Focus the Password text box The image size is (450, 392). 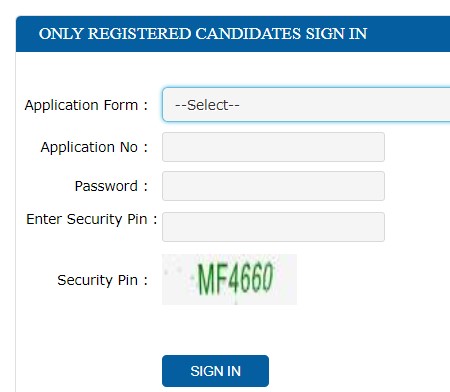(273, 186)
